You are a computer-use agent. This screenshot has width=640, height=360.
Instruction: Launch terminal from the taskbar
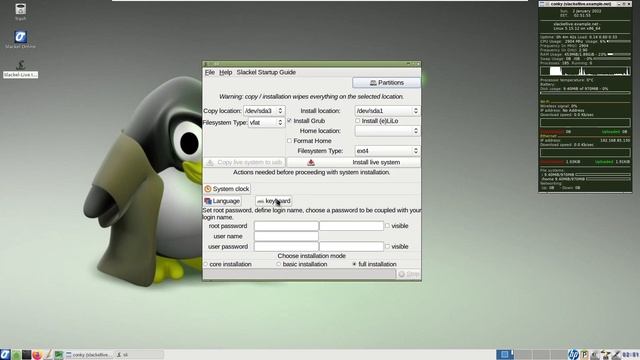pyautogui.click(x=27, y=355)
